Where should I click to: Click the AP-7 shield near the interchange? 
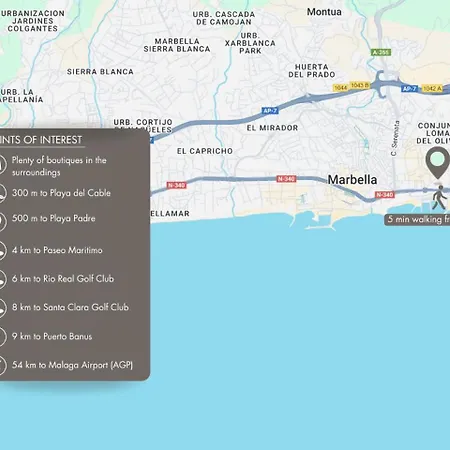pyautogui.click(x=409, y=89)
